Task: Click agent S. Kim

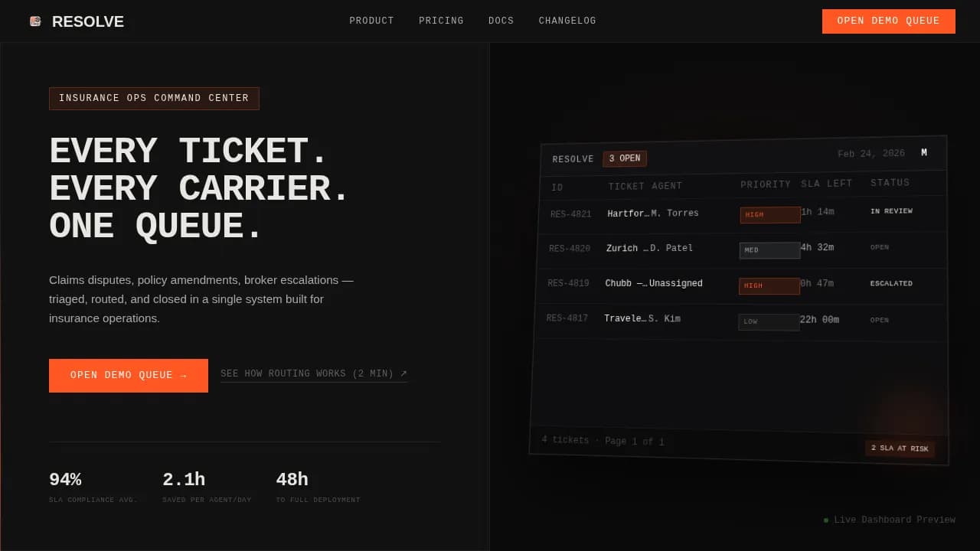Action: coord(665,319)
